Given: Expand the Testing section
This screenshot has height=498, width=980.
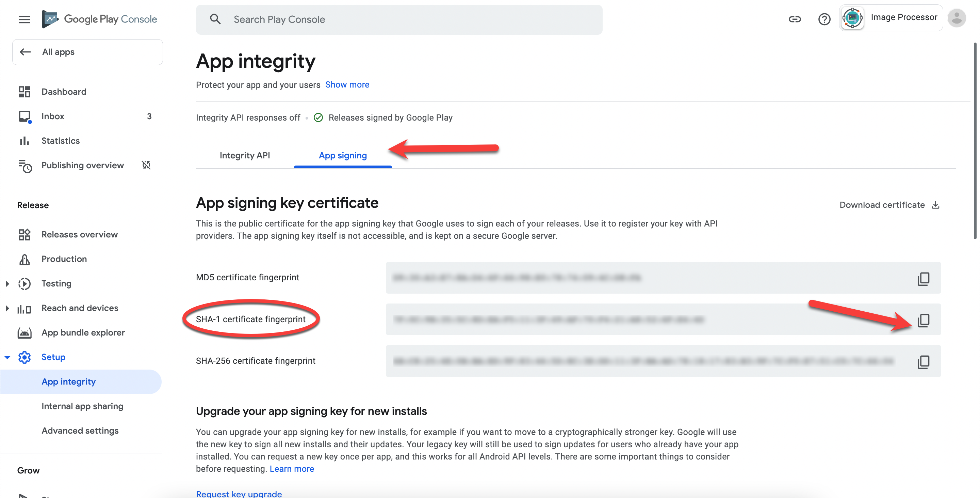Looking at the screenshot, I should (x=7, y=283).
